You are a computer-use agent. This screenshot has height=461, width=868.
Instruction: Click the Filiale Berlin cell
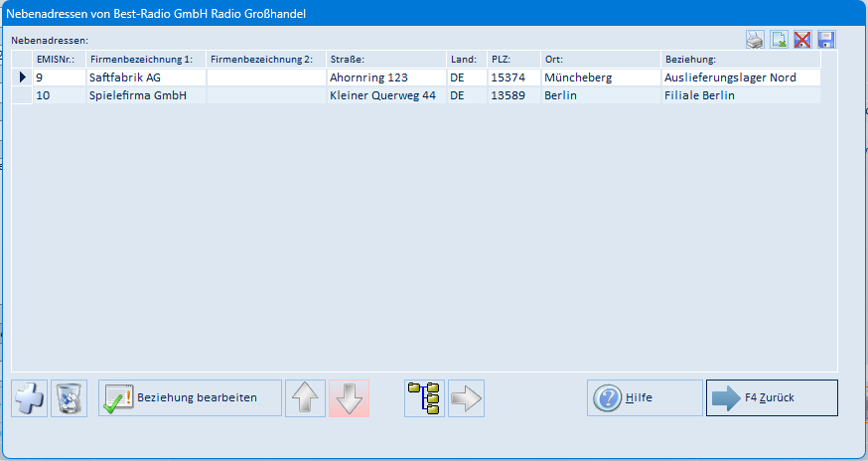point(740,95)
